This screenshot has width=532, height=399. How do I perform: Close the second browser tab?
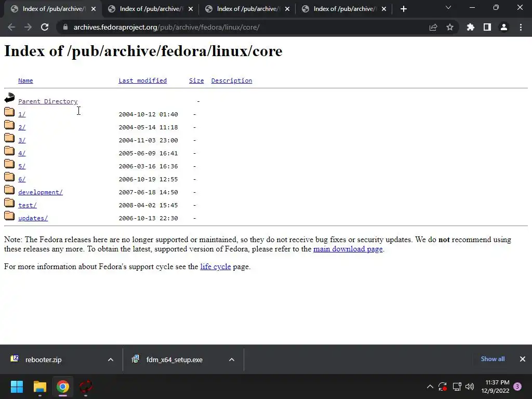point(191,9)
